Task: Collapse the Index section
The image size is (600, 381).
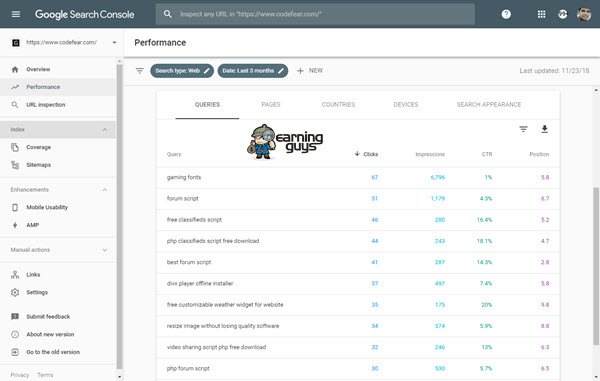Action: tap(104, 130)
